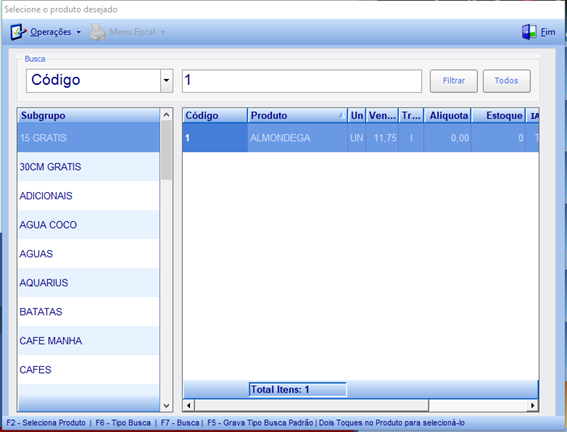Image resolution: width=567 pixels, height=432 pixels.
Task: Open the Código search type dropdown arrow
Action: click(x=166, y=81)
